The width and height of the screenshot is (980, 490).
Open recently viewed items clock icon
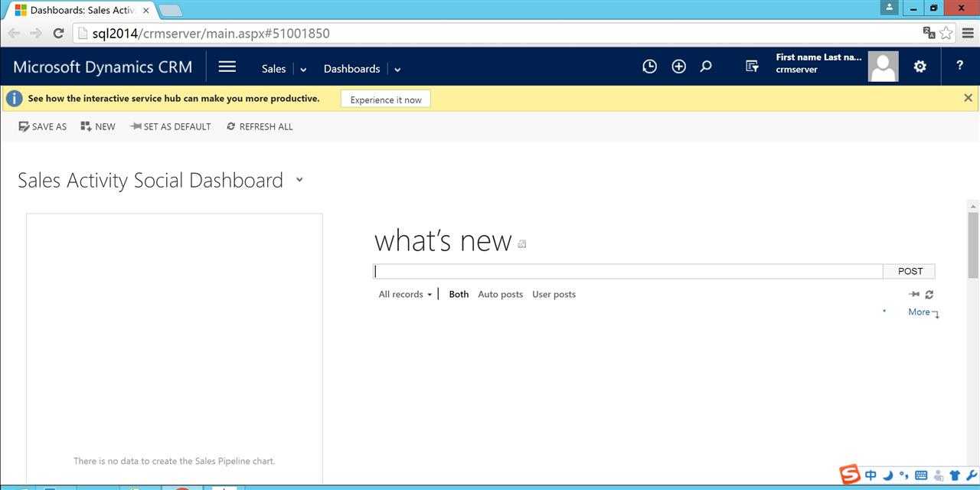point(649,67)
